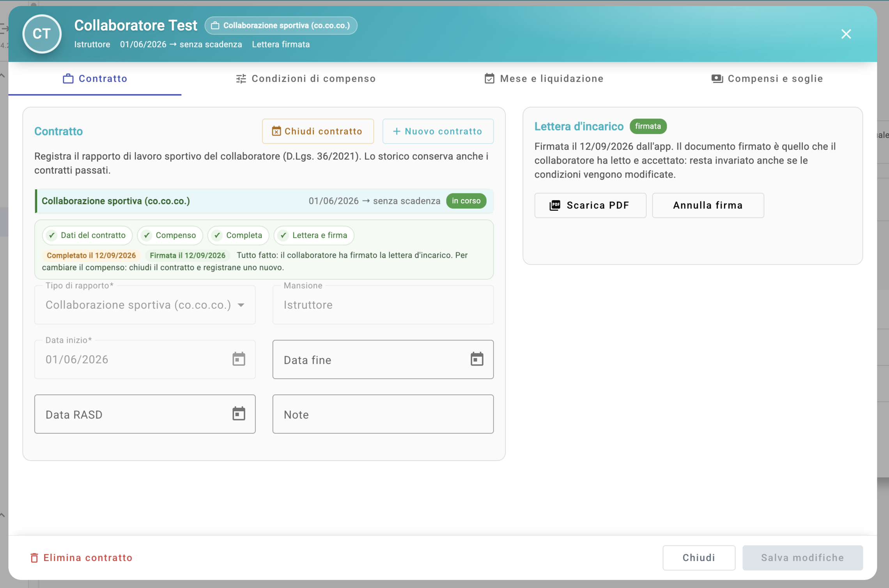Click the Annulla firma button

(x=708, y=205)
